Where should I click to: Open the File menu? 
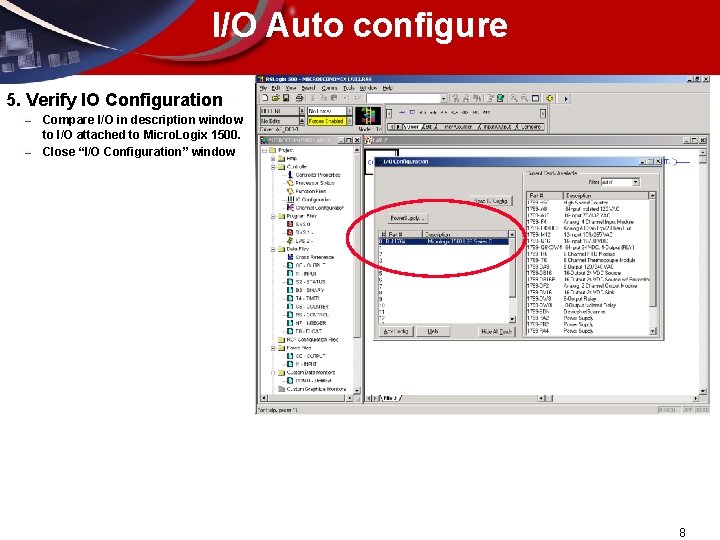(263, 88)
